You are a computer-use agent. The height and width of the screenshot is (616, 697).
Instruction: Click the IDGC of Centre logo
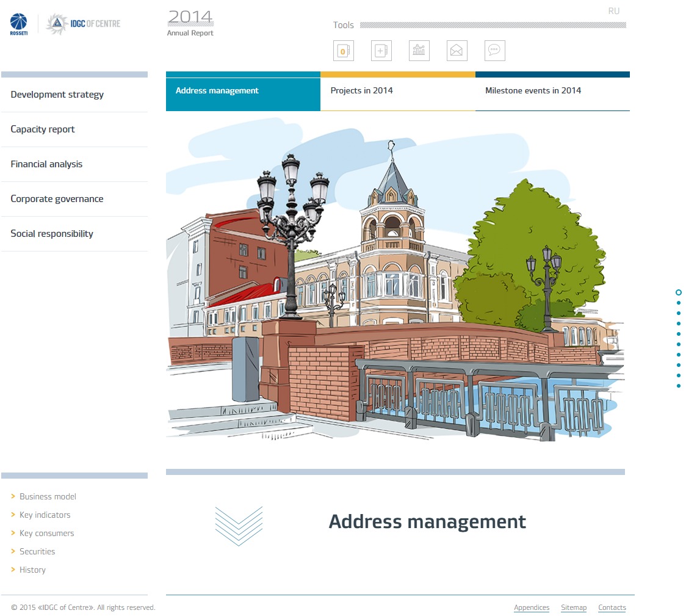pos(84,24)
